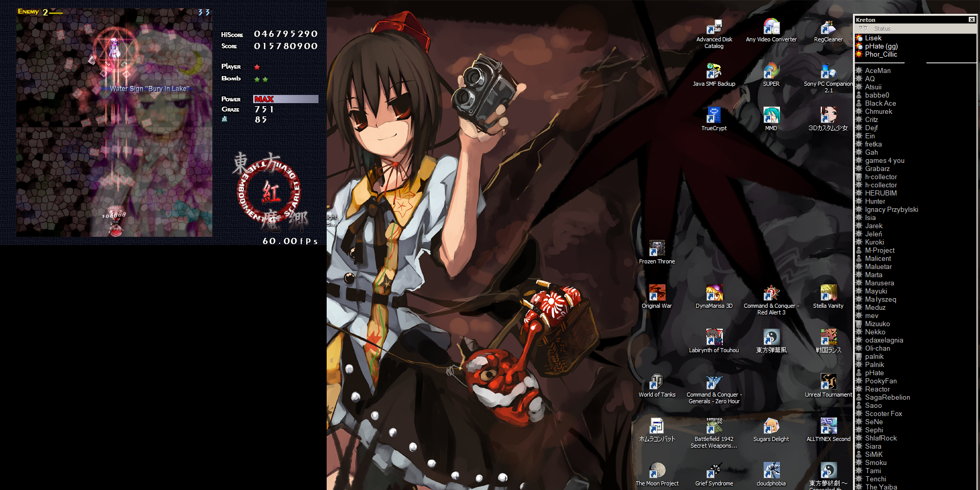Open Command & Conquer Generals Zero Hour
The image size is (980, 490).
click(714, 389)
